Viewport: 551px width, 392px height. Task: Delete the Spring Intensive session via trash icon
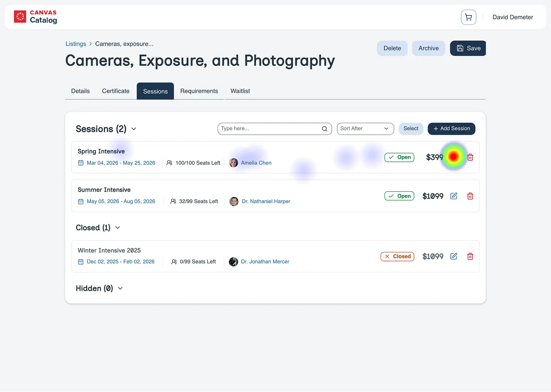(470, 157)
